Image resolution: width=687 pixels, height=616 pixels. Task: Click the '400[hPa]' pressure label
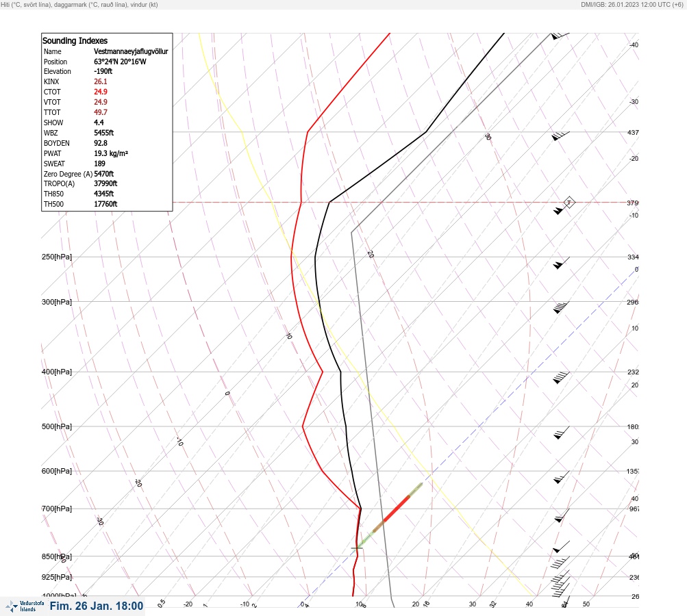(x=57, y=372)
